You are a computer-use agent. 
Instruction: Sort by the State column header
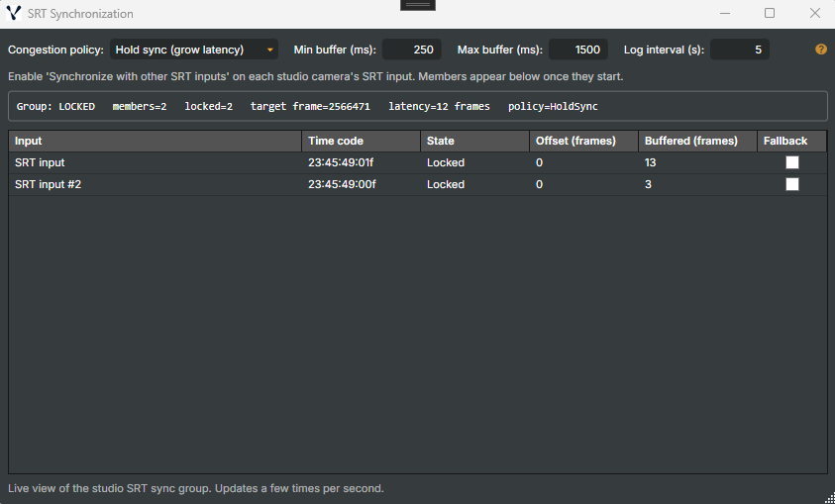click(475, 141)
